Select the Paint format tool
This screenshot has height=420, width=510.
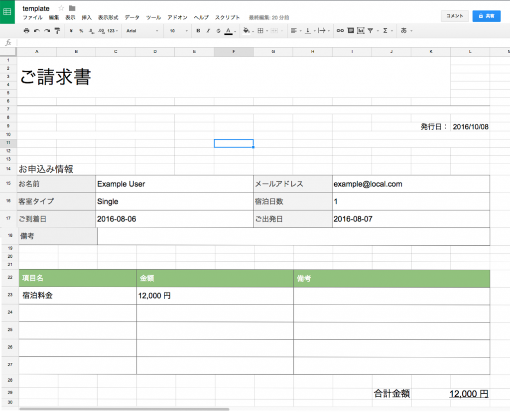coord(57,30)
